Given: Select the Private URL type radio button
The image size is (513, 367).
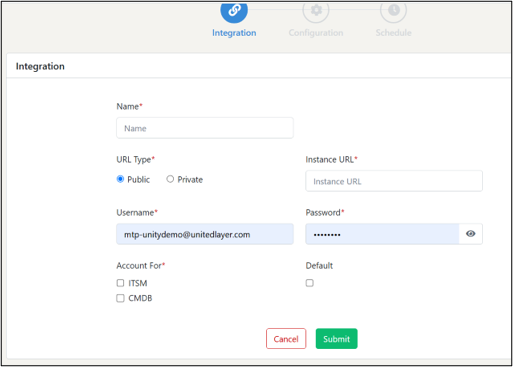Looking at the screenshot, I should (170, 179).
